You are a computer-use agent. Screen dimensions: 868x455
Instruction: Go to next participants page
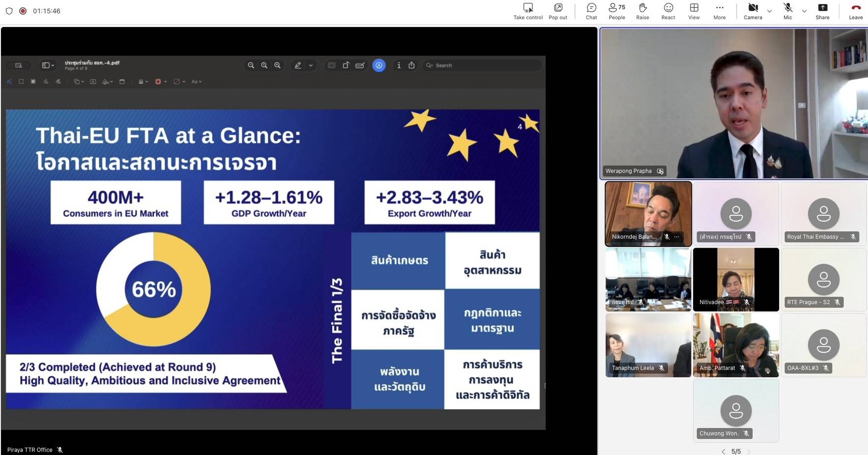pos(749,452)
